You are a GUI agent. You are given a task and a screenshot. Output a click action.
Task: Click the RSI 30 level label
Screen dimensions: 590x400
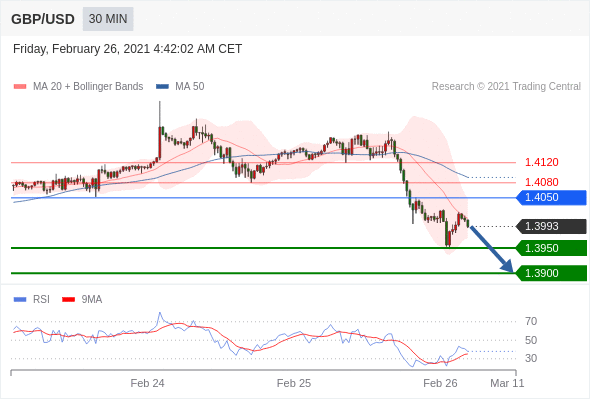[x=531, y=358]
